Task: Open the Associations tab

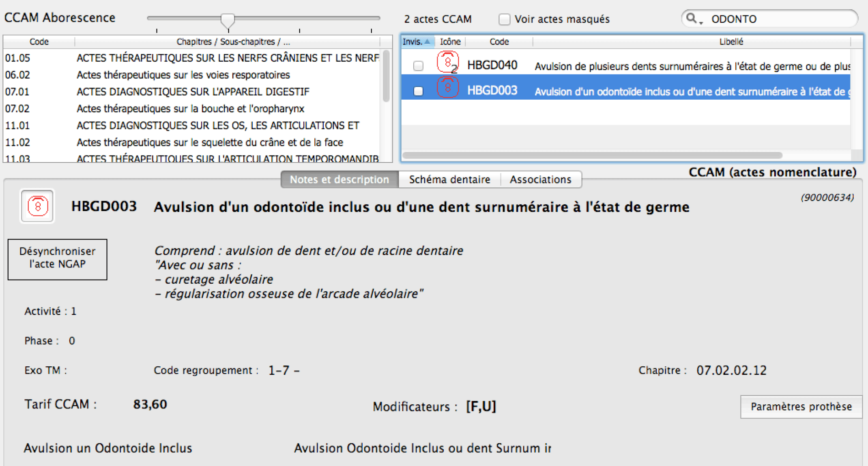Action: point(540,180)
